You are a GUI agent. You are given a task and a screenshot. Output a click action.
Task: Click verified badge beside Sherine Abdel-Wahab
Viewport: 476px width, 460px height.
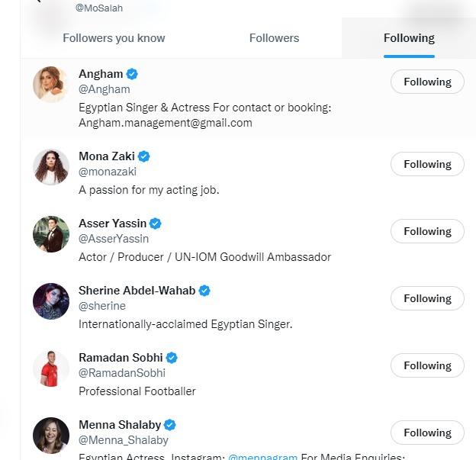(x=204, y=291)
